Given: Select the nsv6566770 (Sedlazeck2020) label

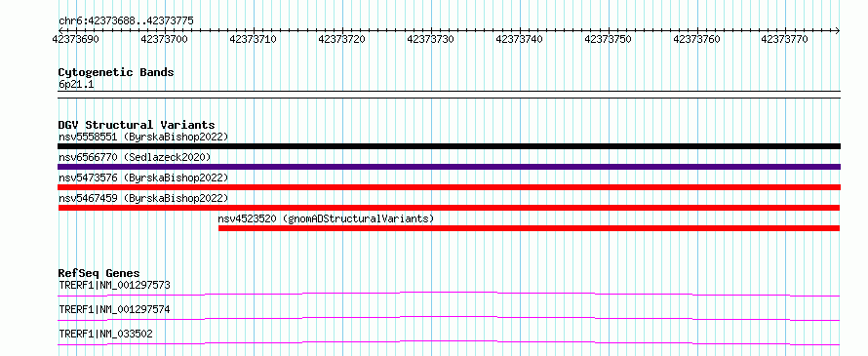Looking at the screenshot, I should coord(135,157).
